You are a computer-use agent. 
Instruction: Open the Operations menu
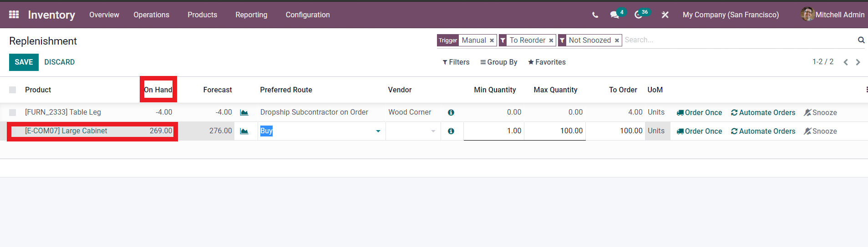pos(152,15)
